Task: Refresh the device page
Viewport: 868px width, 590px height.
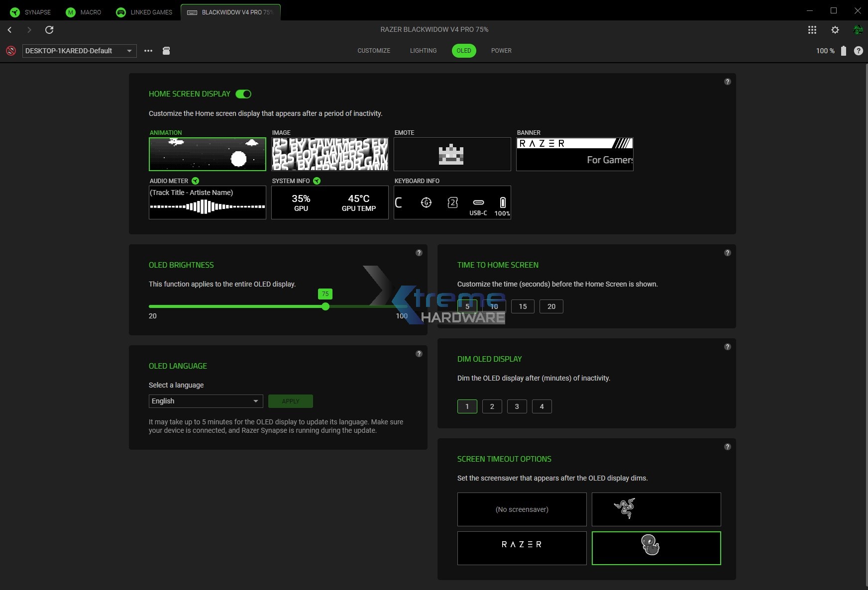Action: [49, 30]
